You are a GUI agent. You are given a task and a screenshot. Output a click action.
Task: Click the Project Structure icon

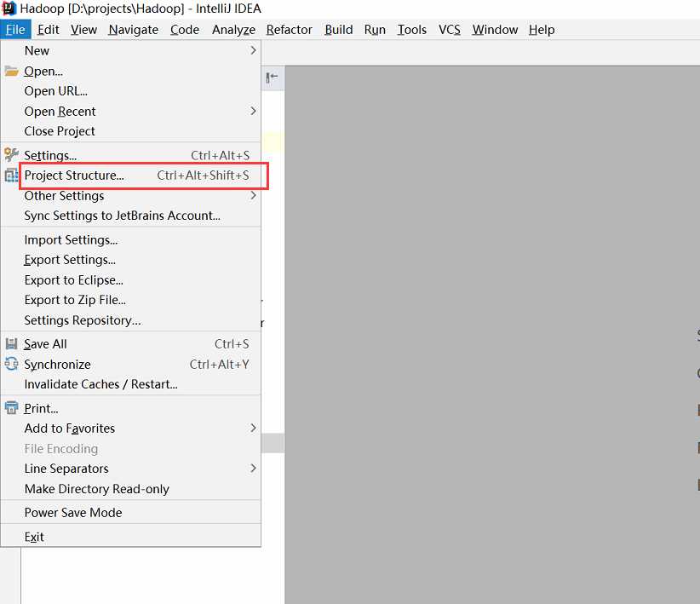coord(11,175)
